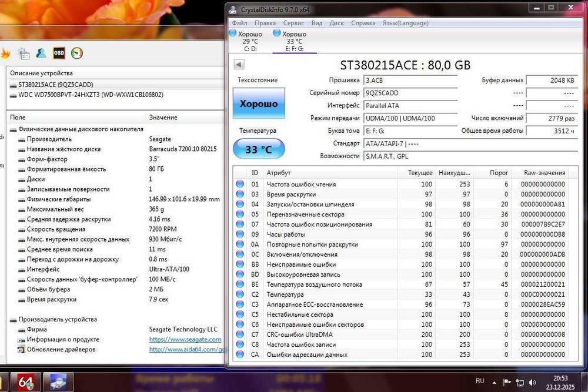Open the Язык(Language) menu

coord(405,24)
